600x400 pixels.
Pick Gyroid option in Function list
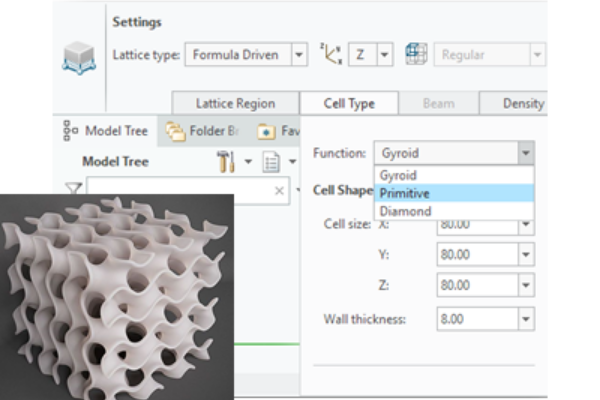tap(400, 175)
